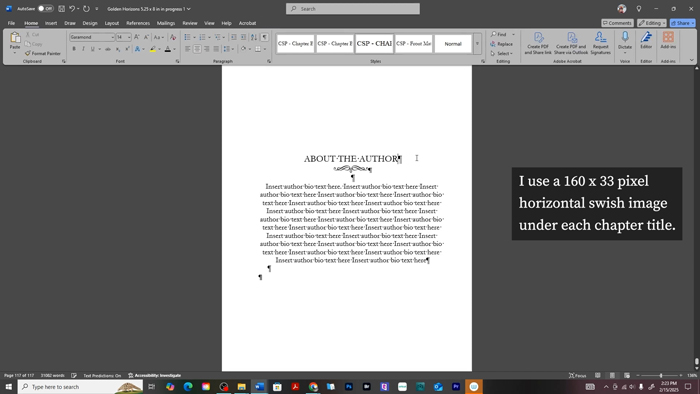The image size is (700, 394).
Task: Open the Find dropdown arrow
Action: pyautogui.click(x=513, y=34)
